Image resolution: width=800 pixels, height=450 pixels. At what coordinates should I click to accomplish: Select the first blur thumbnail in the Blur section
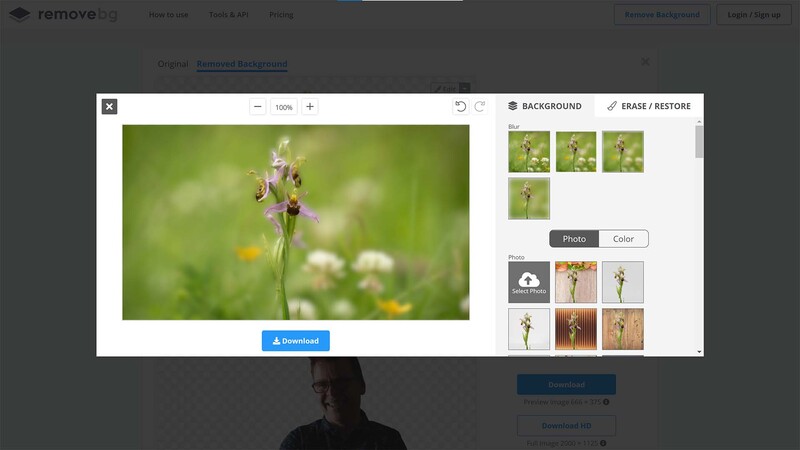(x=529, y=152)
